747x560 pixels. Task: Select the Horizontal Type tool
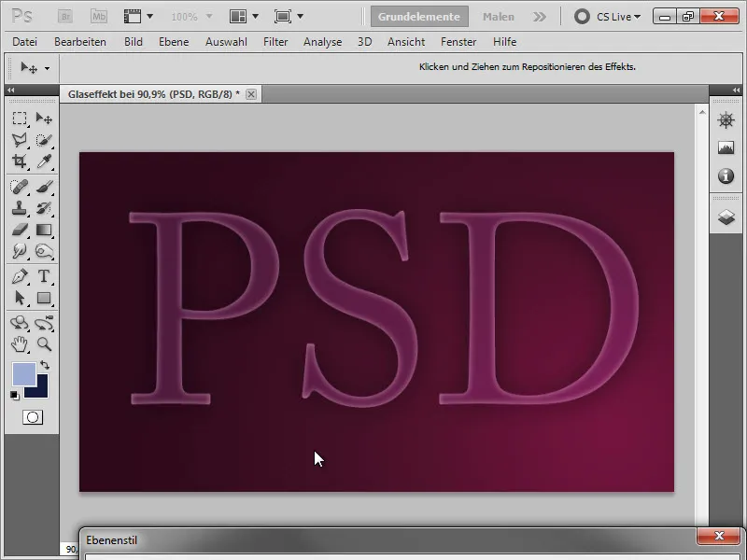(44, 276)
